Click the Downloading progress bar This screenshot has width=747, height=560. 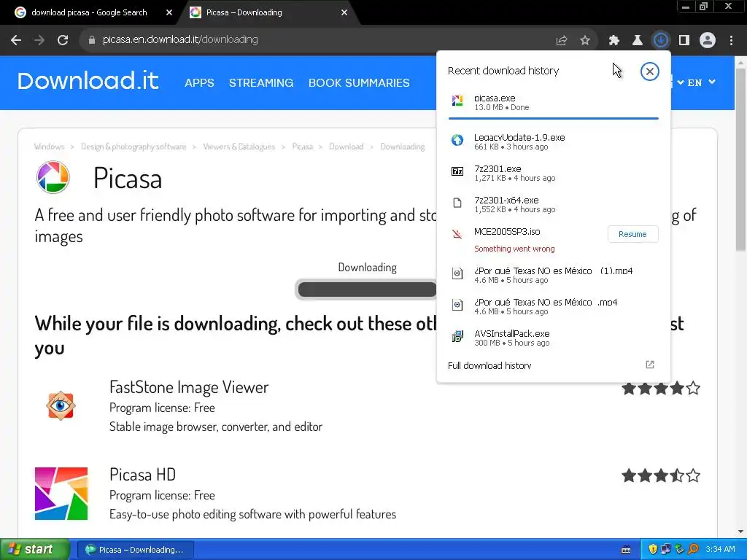tap(366, 289)
